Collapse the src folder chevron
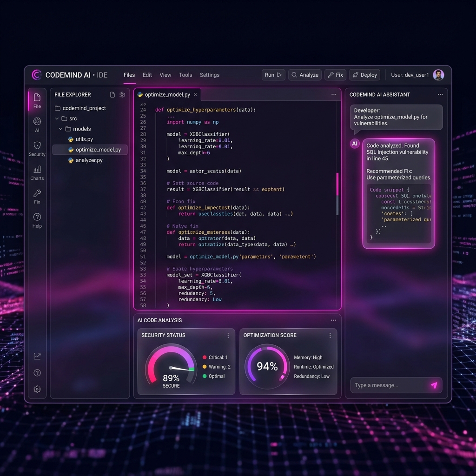The width and height of the screenshot is (476, 476). [x=57, y=119]
